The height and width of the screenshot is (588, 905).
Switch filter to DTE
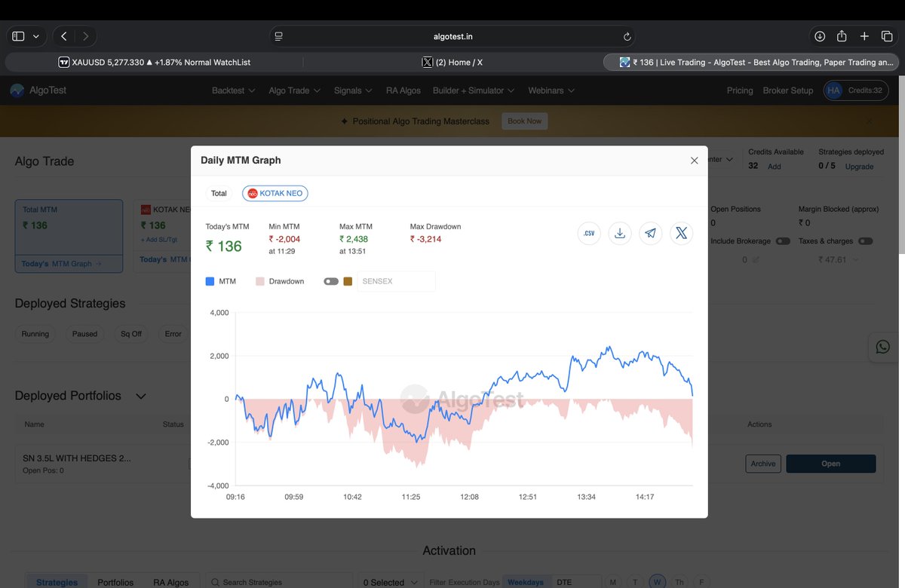coord(564,582)
